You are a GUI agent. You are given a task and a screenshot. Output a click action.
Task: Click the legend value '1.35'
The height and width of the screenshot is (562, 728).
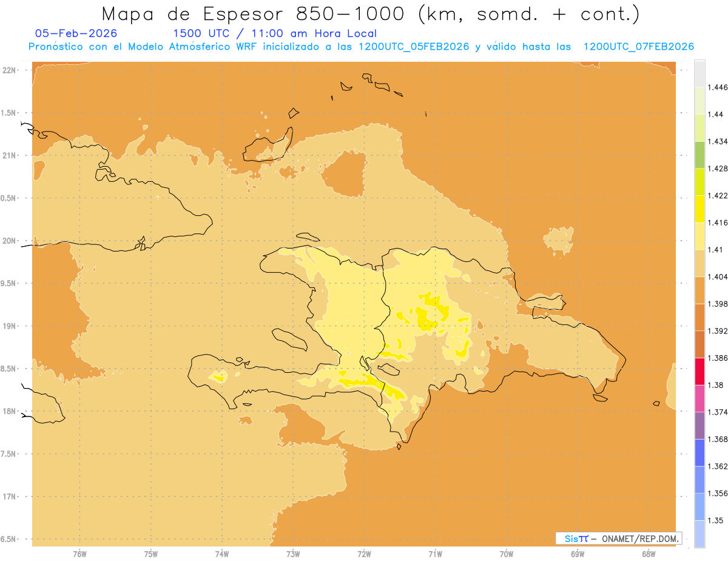pyautogui.click(x=716, y=520)
